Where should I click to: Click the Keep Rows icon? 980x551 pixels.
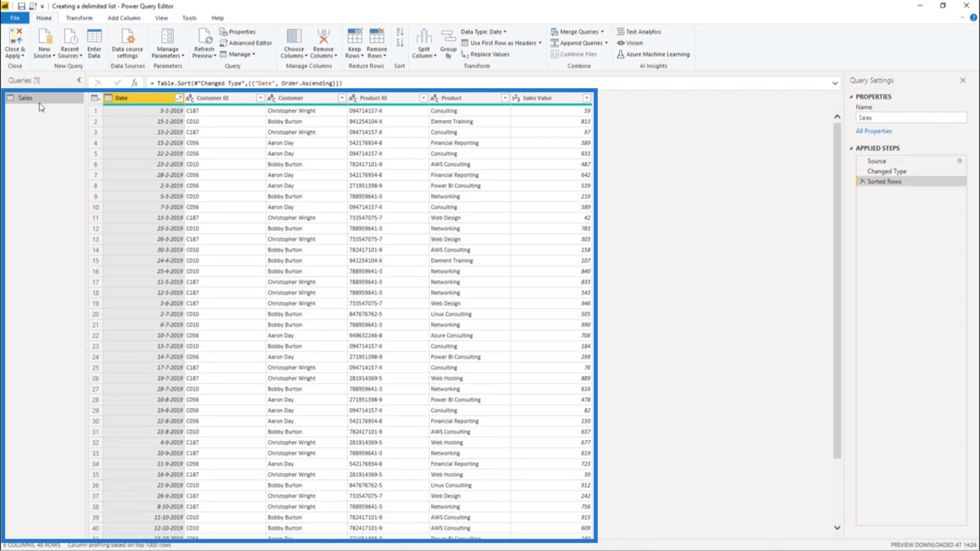pyautogui.click(x=354, y=37)
